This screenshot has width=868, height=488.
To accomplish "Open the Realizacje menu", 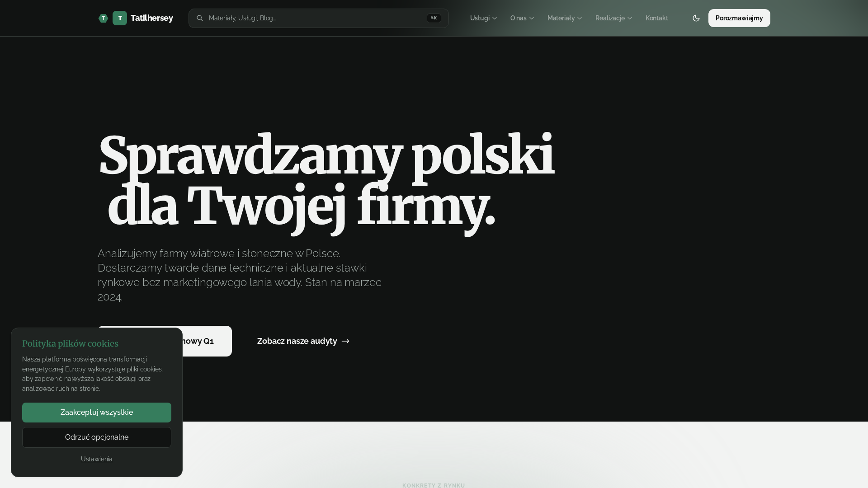I will click(613, 18).
